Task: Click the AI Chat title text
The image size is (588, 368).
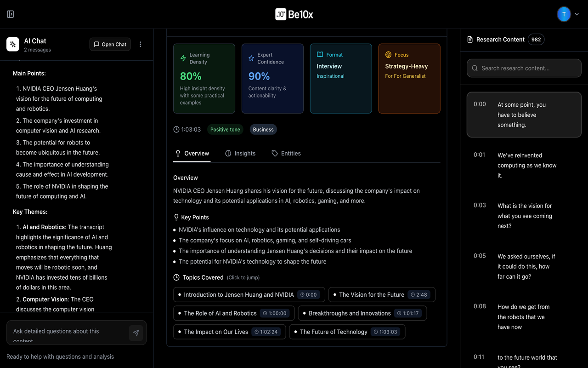Action: click(35, 41)
